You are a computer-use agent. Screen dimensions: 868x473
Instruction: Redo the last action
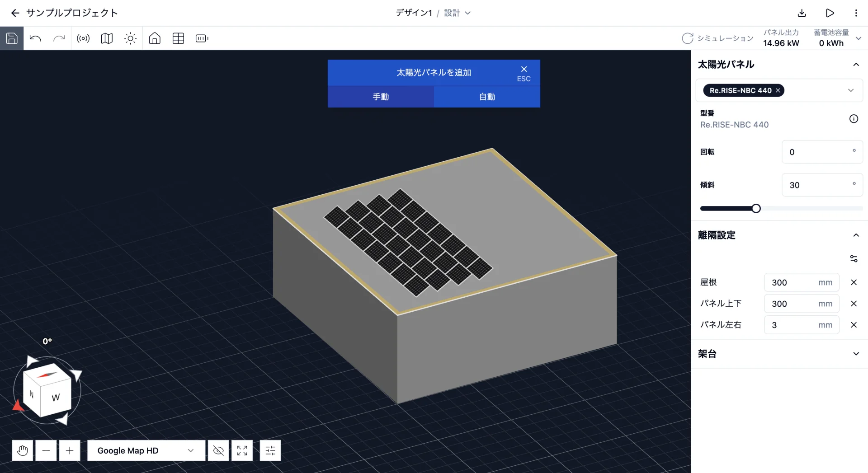tap(59, 38)
